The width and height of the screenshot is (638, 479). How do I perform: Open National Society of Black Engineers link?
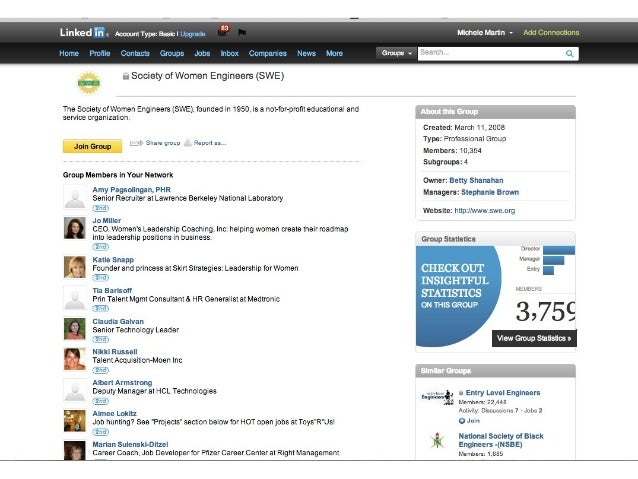[501, 440]
